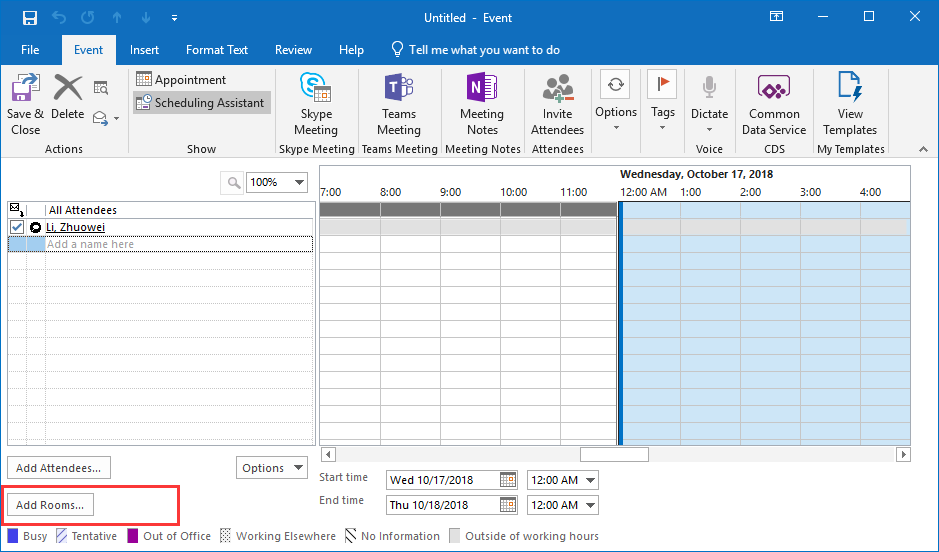Click the Save icon in the title bar
The image size is (939, 552).
(x=30, y=18)
